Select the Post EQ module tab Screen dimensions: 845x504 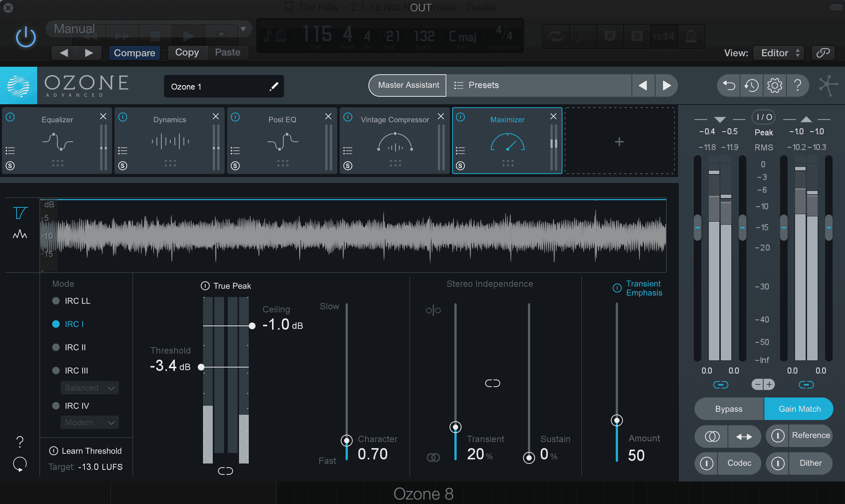click(283, 141)
